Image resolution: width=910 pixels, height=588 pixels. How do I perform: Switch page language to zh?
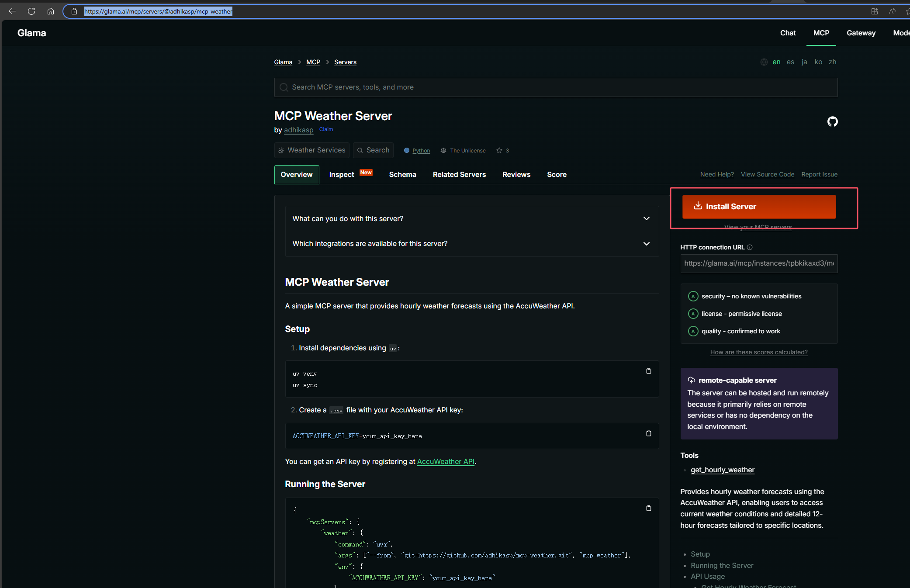coord(832,62)
